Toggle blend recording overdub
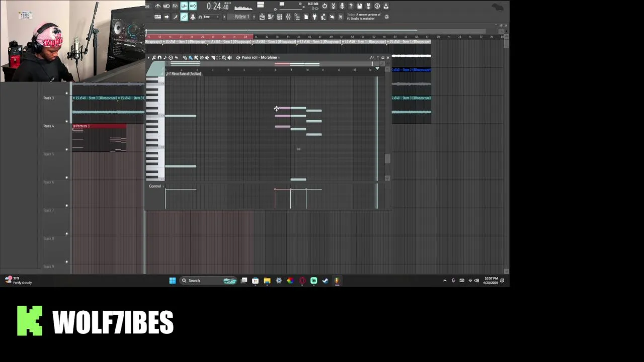Viewport: 644px width, 362px height. pos(184,6)
